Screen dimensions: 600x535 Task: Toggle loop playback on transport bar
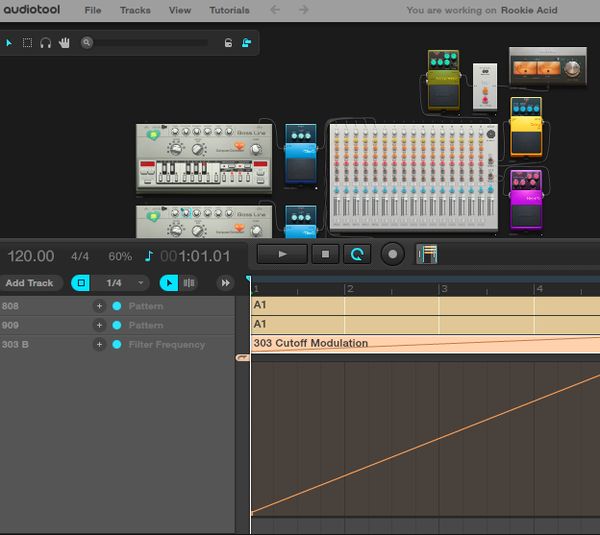pyautogui.click(x=357, y=254)
